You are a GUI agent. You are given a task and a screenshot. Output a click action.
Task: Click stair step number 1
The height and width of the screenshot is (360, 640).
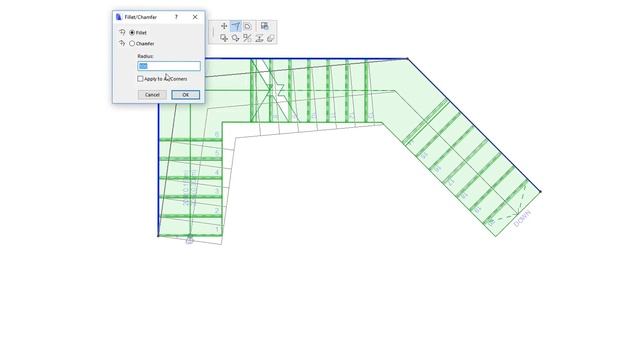pyautogui.click(x=217, y=229)
